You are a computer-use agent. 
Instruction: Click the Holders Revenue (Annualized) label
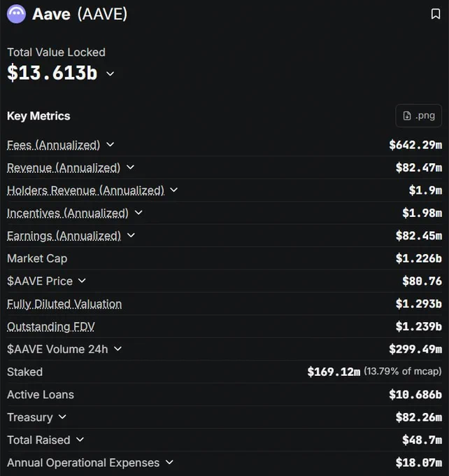click(85, 190)
